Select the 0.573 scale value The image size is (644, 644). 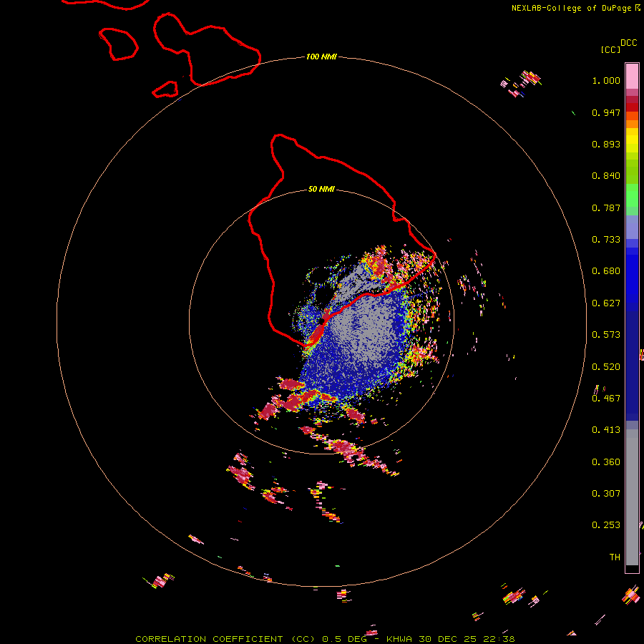[606, 335]
